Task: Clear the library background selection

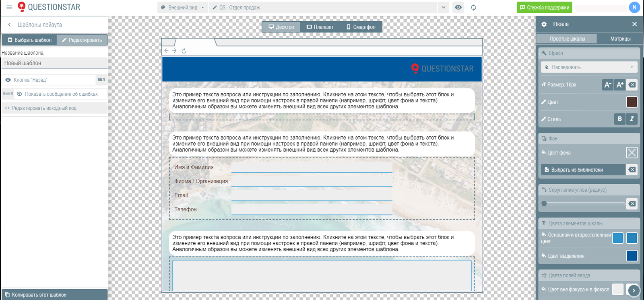Action: tap(632, 170)
